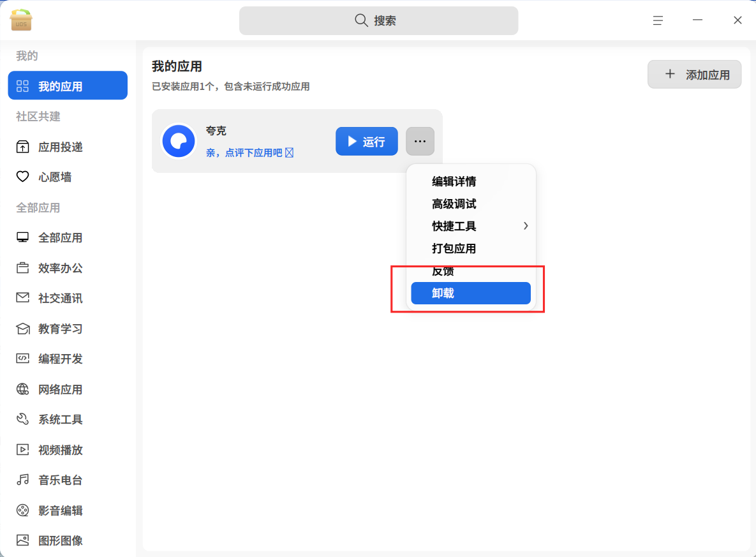The height and width of the screenshot is (557, 756).
Task: Open 我的应用 in the sidebar
Action: coord(68,85)
